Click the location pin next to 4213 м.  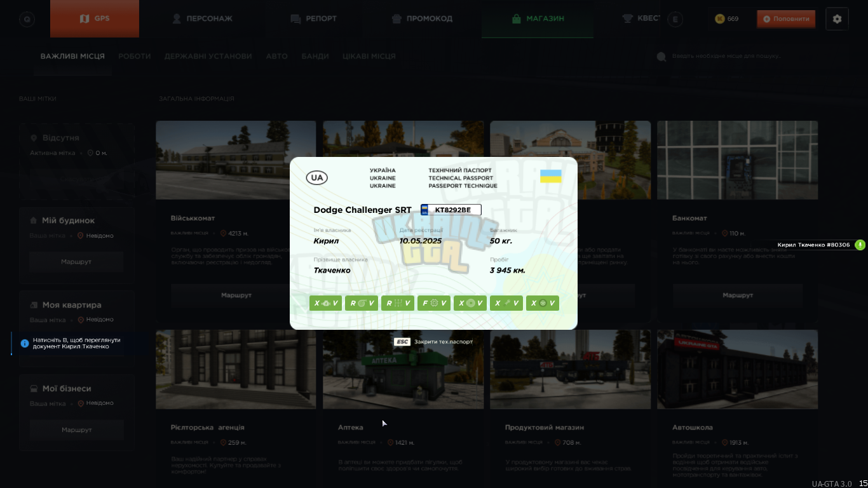(223, 233)
